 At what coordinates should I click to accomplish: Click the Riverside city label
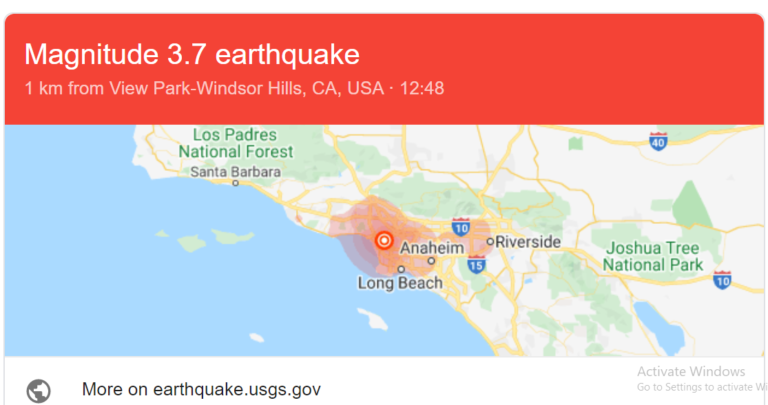(x=528, y=241)
